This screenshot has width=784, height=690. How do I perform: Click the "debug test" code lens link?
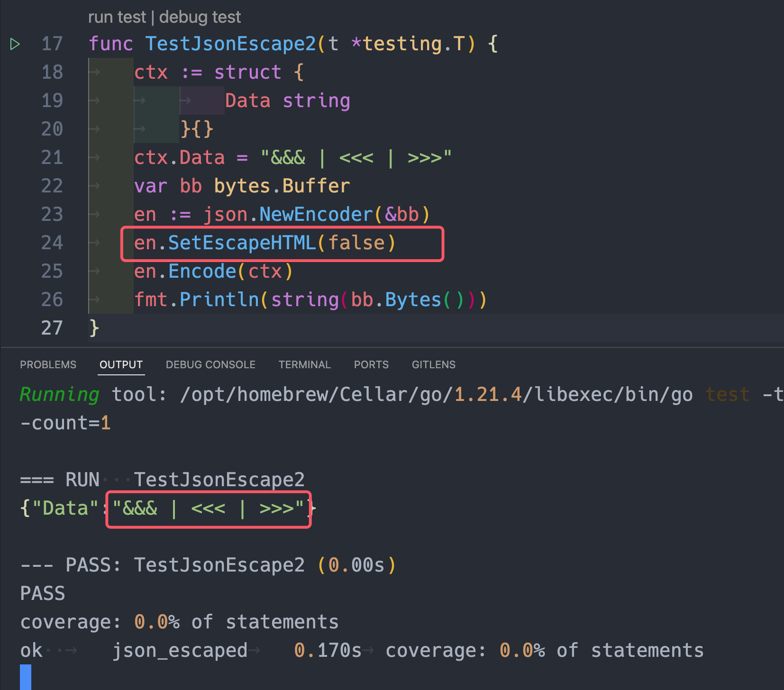[200, 17]
